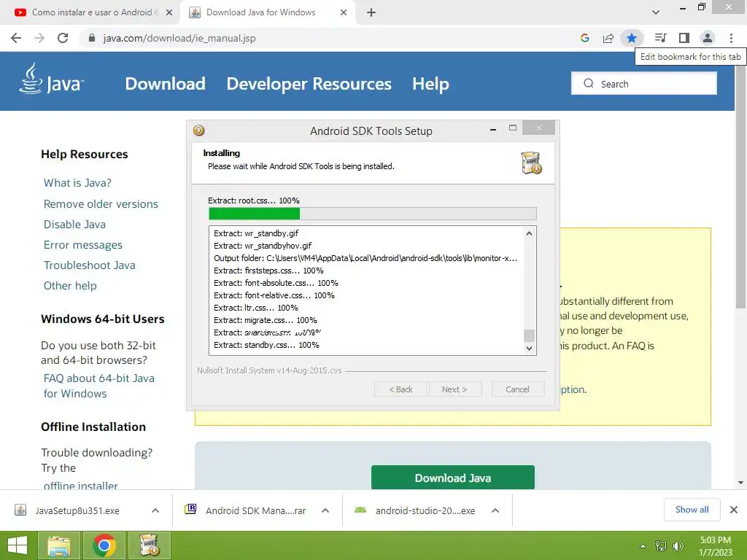The height and width of the screenshot is (560, 747).
Task: Open Chrome three-dot menu
Action: 731,38
